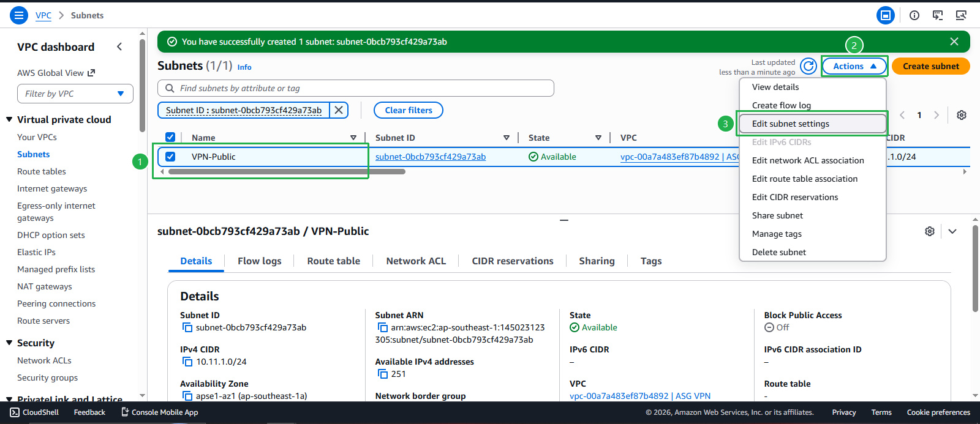Go to Internet gateways in sidebar
This screenshot has height=424, width=980.
52,188
